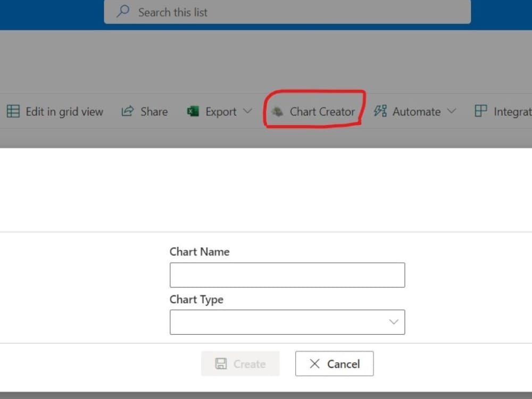This screenshot has width=532, height=399.
Task: Click the X icon inside the Cancel button
Action: (315, 363)
